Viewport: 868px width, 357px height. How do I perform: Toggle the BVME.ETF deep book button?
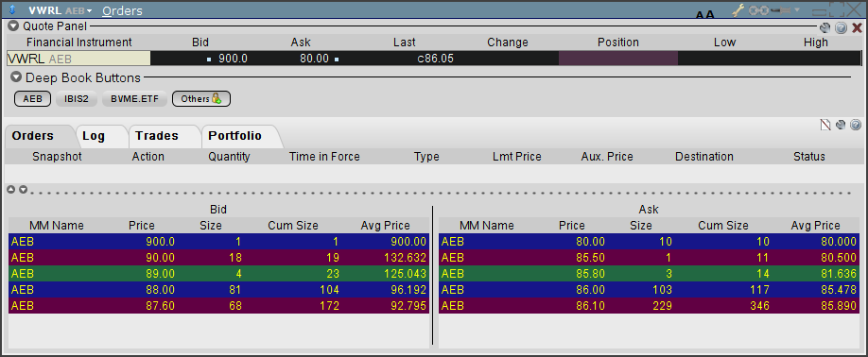pyautogui.click(x=134, y=99)
